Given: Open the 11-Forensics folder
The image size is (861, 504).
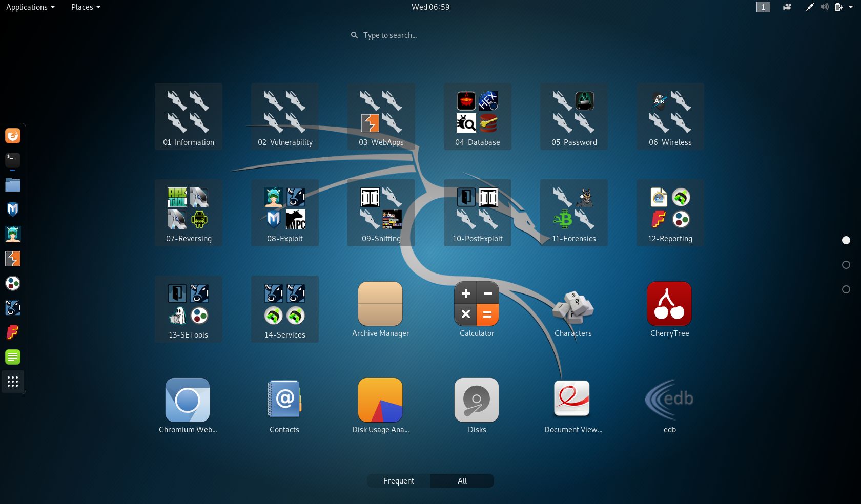Looking at the screenshot, I should click(574, 213).
